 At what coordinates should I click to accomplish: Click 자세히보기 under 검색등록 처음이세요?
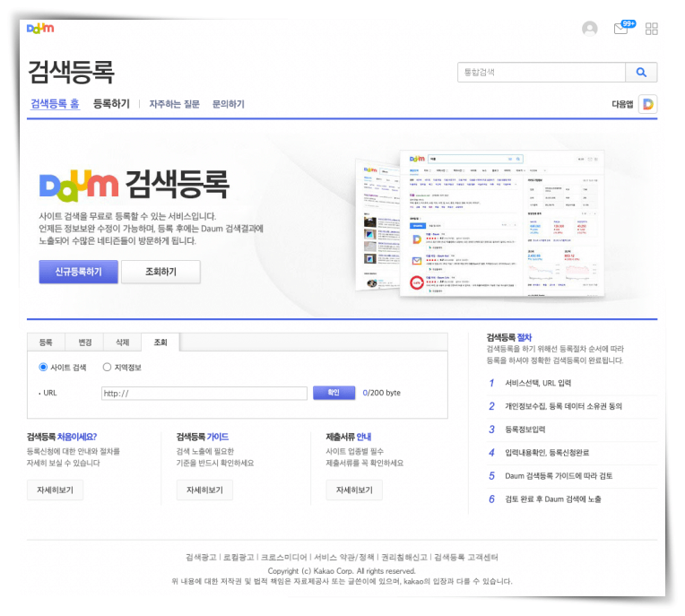pyautogui.click(x=55, y=490)
